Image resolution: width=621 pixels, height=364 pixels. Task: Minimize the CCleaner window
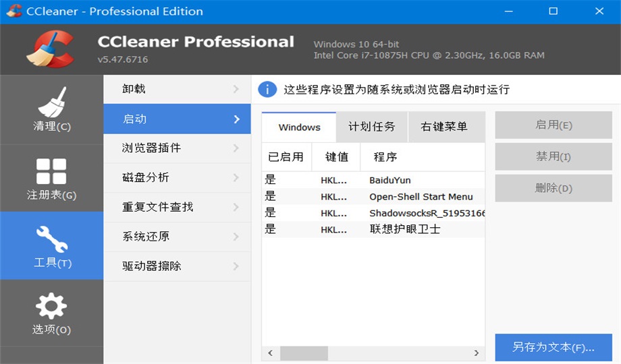[x=508, y=11]
